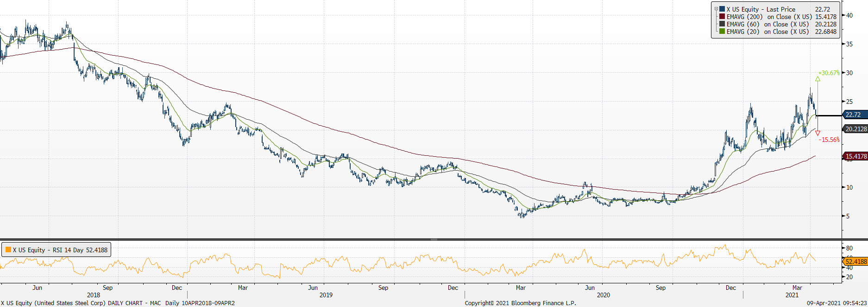
Task: Select 'X US Equity - Last Price' legend label
Action: pyautogui.click(x=761, y=9)
